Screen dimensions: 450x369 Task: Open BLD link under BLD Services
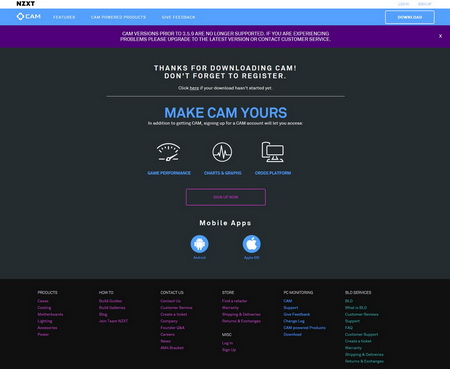coord(349,301)
